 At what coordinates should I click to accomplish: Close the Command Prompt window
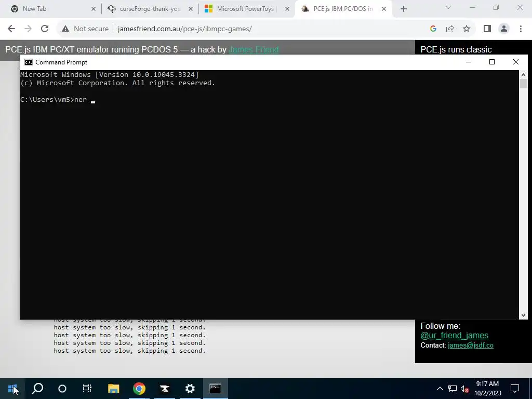pyautogui.click(x=516, y=62)
